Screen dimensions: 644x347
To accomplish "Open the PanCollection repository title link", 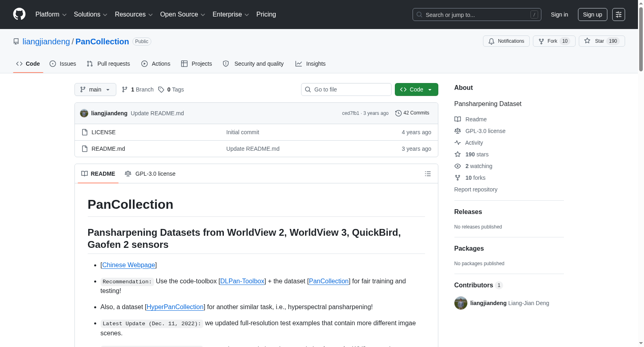I will pyautogui.click(x=102, y=42).
